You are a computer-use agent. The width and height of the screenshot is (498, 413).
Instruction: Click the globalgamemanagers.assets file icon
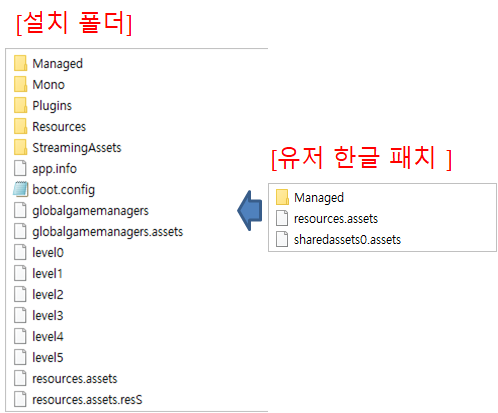(20, 231)
